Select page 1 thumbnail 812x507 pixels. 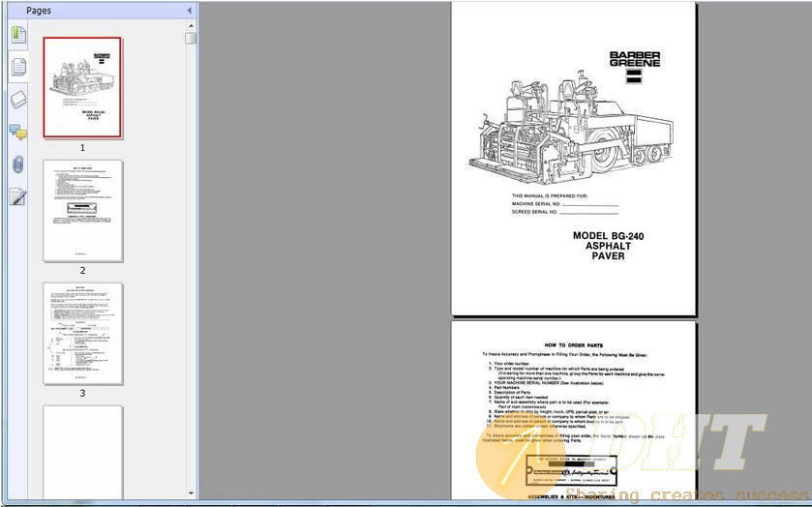pos(82,87)
